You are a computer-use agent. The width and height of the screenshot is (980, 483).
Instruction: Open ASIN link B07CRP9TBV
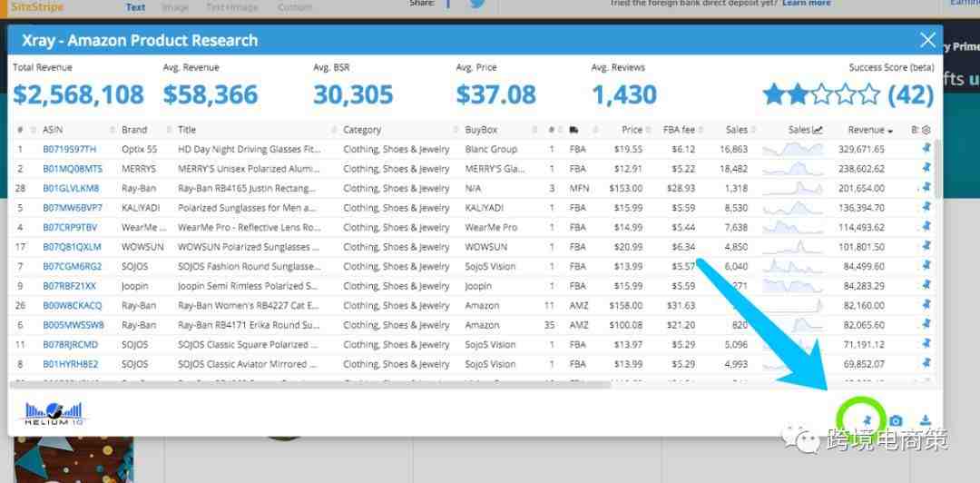point(70,227)
